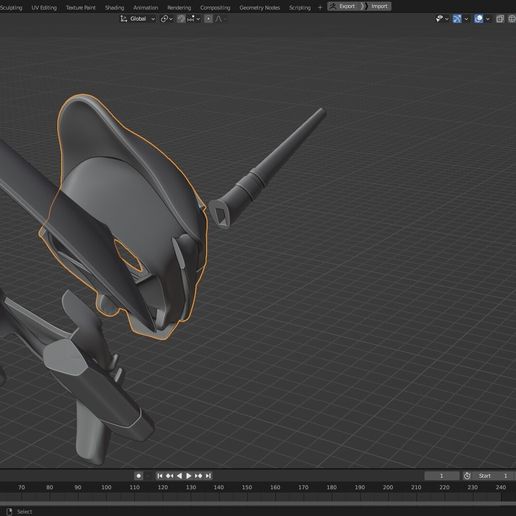Toggle the show gizmo button
516x516 pixels.
coord(457,19)
